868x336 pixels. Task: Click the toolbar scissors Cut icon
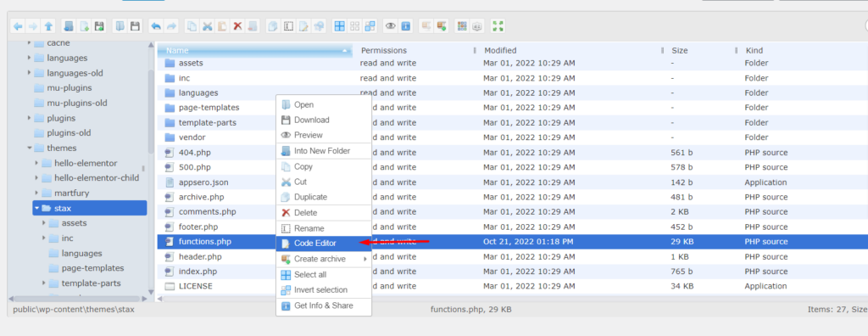[207, 25]
